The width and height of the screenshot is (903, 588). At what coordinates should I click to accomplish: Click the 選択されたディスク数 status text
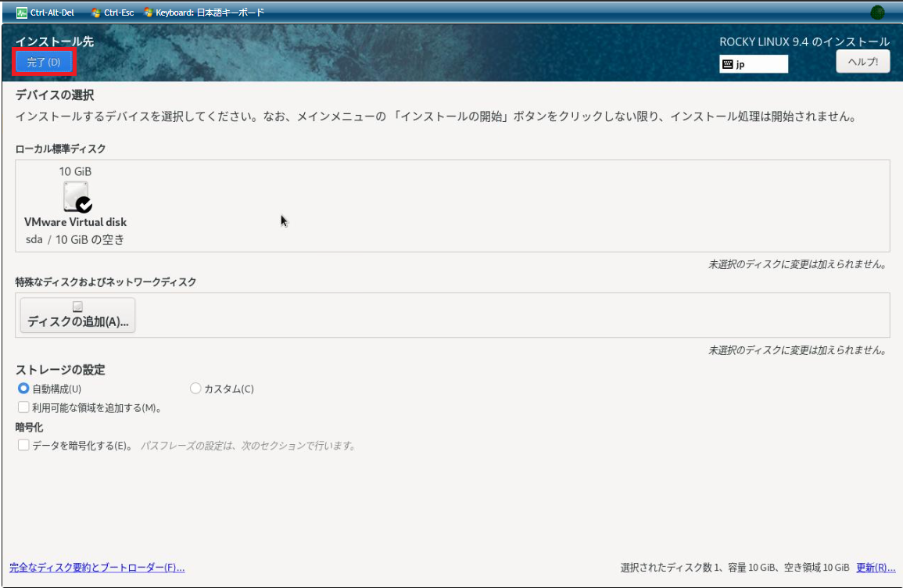coord(734,568)
